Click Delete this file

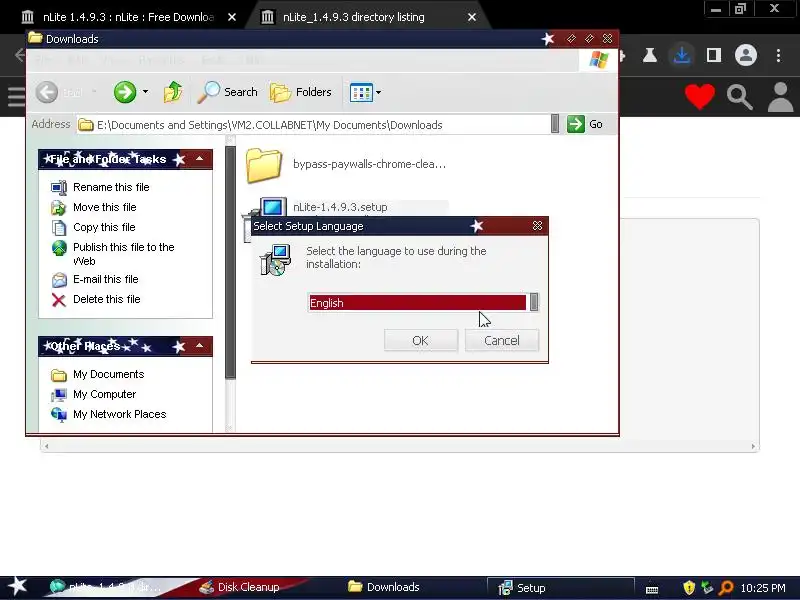click(x=107, y=299)
